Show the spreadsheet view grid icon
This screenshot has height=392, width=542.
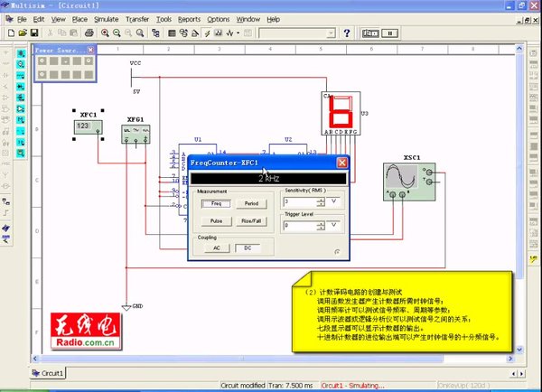click(x=172, y=33)
